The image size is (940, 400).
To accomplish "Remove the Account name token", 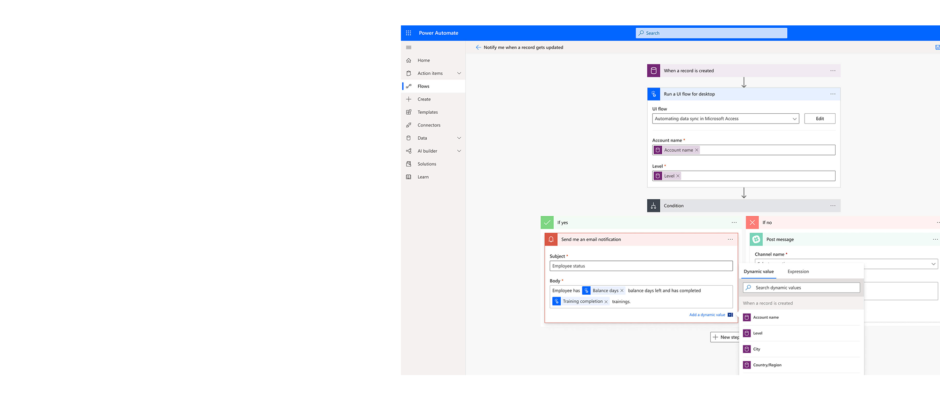I will [697, 150].
